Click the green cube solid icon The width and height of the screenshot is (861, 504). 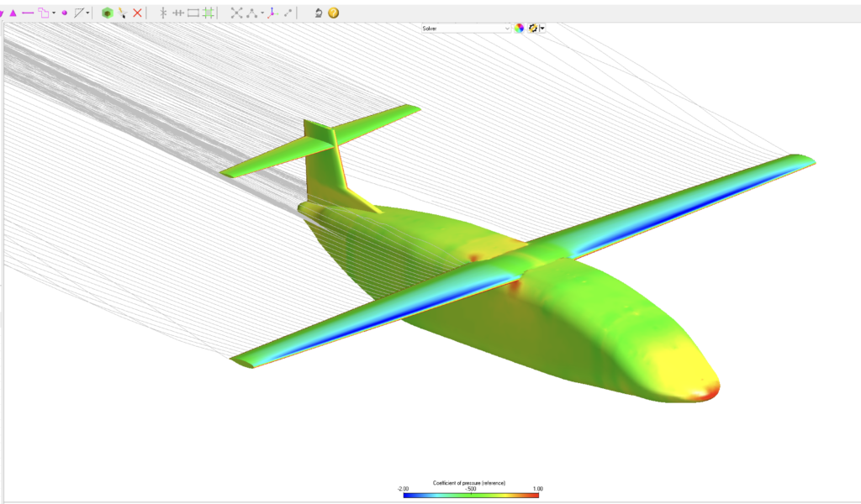point(108,13)
